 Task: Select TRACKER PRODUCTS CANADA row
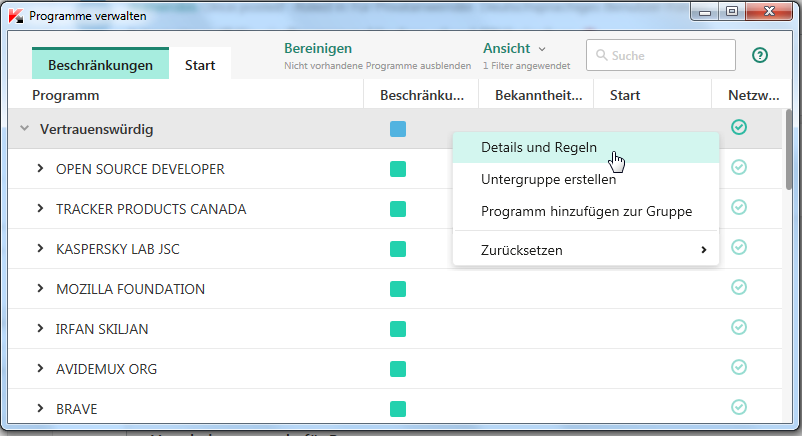395,209
